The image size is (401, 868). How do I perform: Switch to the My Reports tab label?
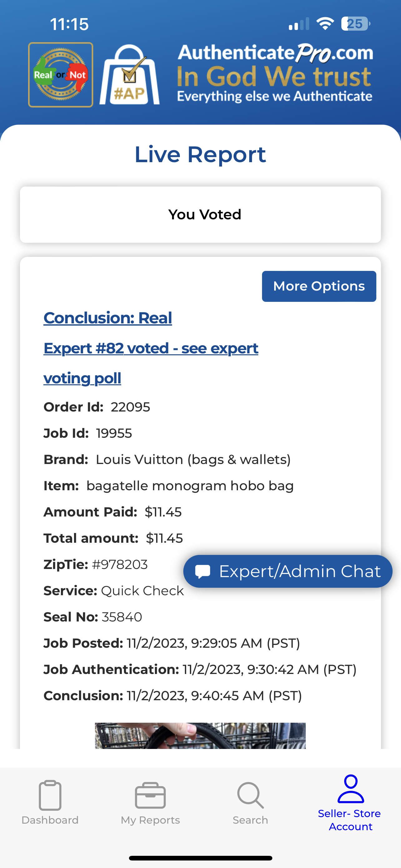[150, 820]
